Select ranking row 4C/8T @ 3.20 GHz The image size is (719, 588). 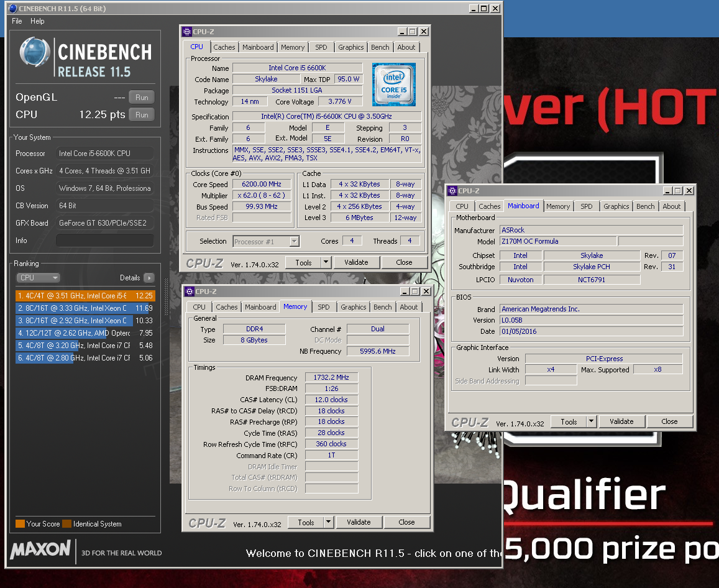point(85,346)
